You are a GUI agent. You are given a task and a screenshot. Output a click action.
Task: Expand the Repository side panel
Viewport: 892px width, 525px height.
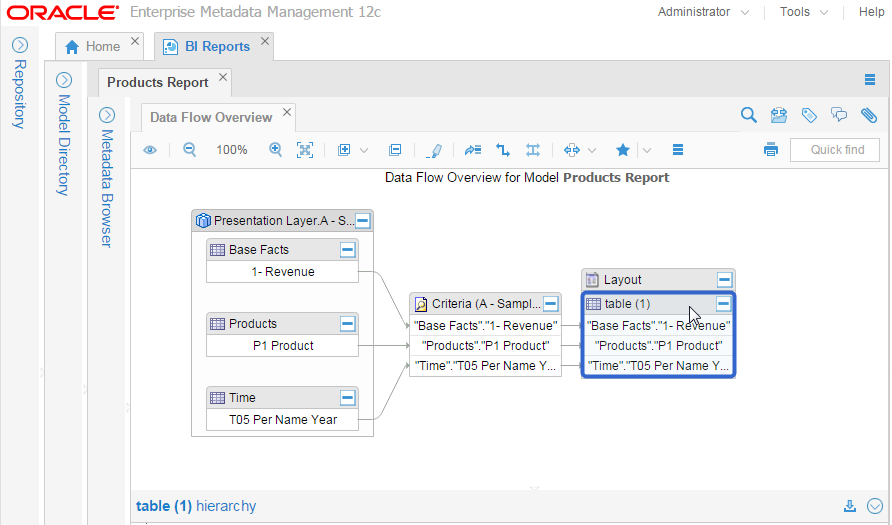tap(20, 45)
